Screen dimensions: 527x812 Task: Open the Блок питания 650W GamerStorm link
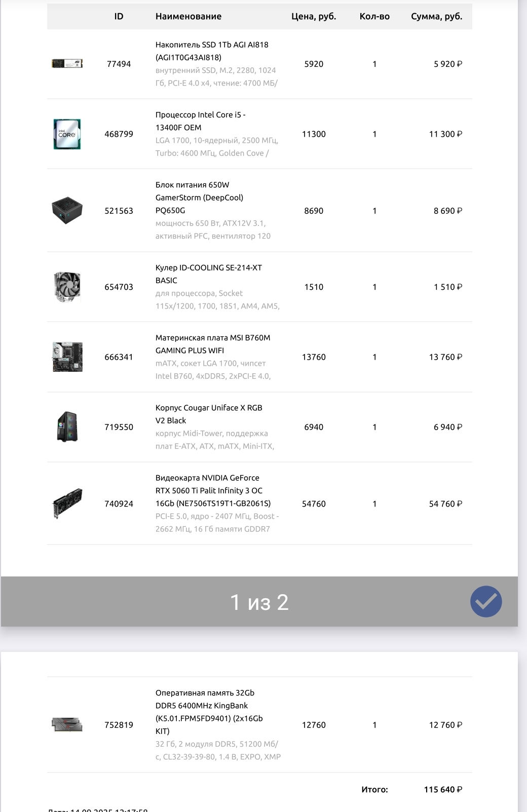tap(199, 198)
